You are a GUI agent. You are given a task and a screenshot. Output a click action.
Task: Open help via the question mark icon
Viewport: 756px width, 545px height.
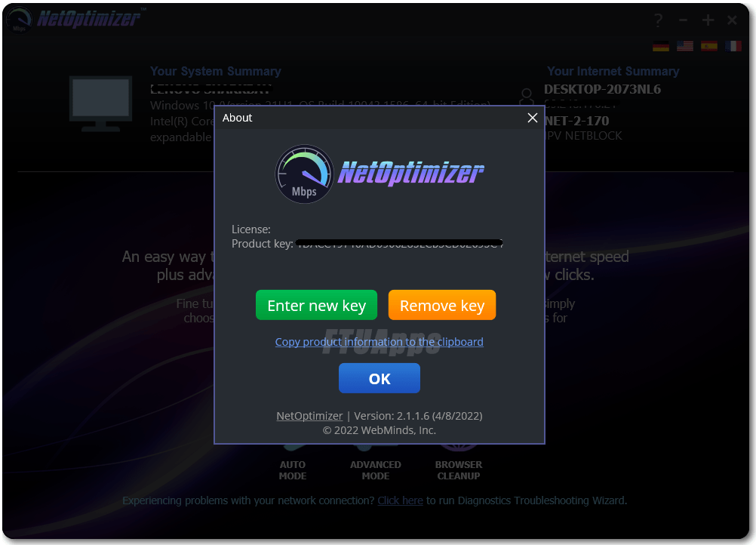tap(658, 20)
